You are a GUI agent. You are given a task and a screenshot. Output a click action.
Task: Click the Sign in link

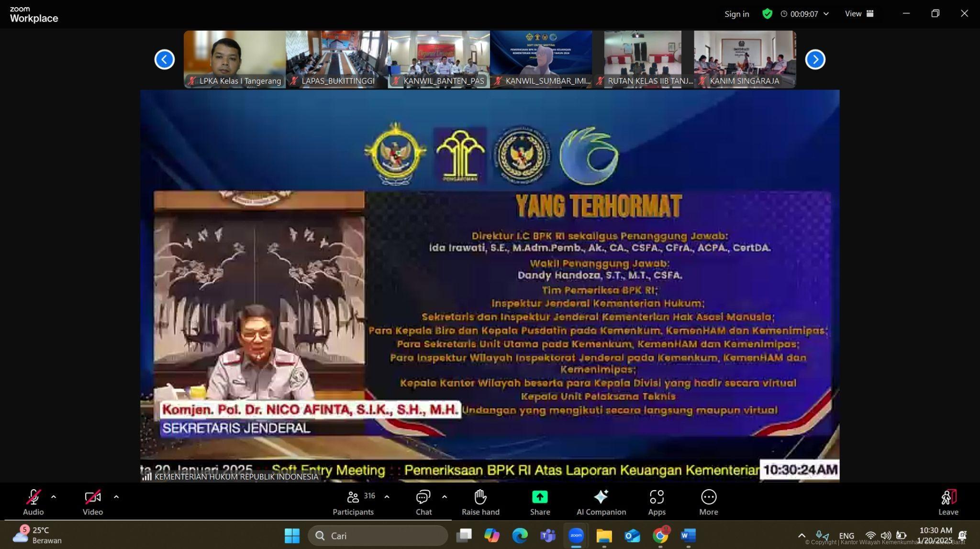(736, 14)
